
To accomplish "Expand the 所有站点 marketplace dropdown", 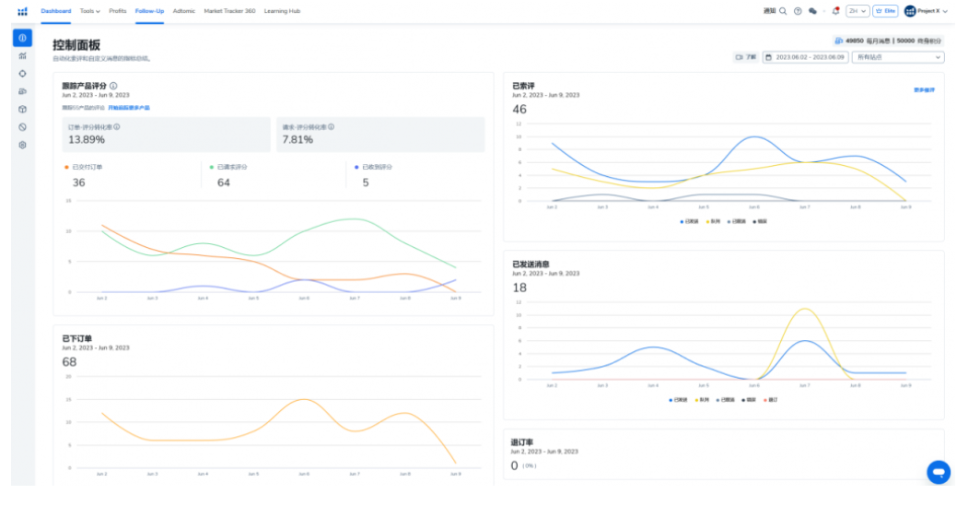I will 898,57.
